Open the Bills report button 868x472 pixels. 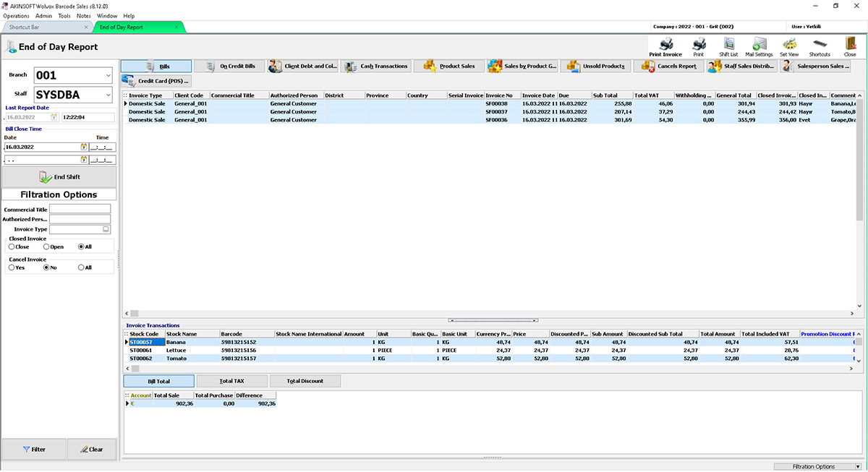[x=156, y=66]
